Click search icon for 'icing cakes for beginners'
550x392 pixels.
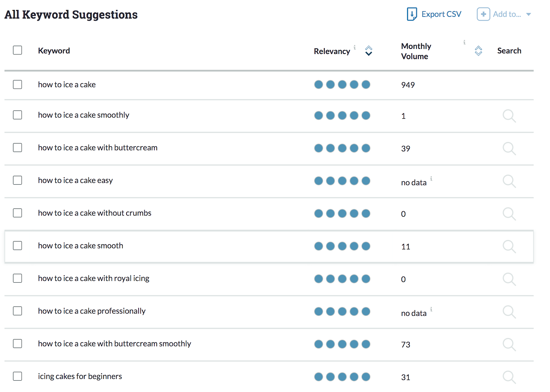[x=509, y=377]
